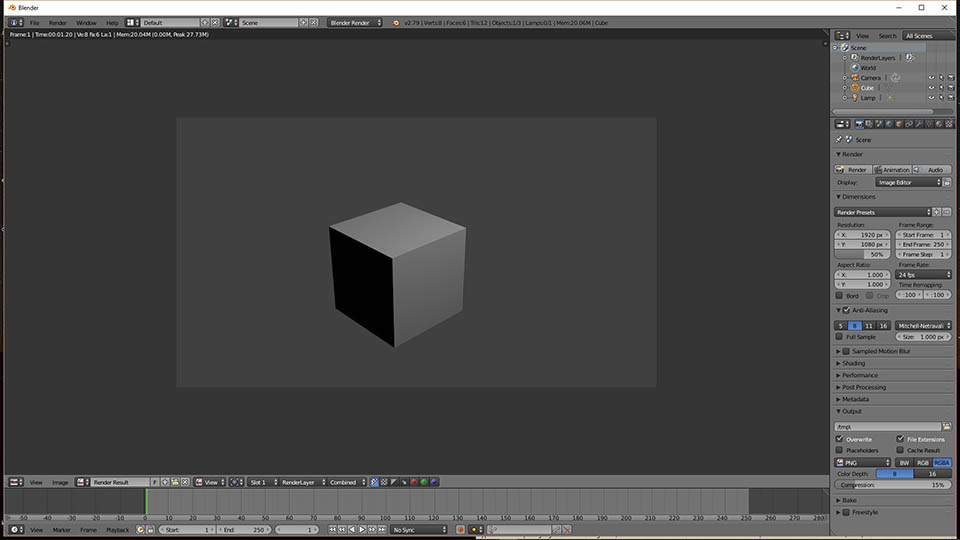Save the render result image icon
Screen dimensions: 960x540
(x=175, y=482)
